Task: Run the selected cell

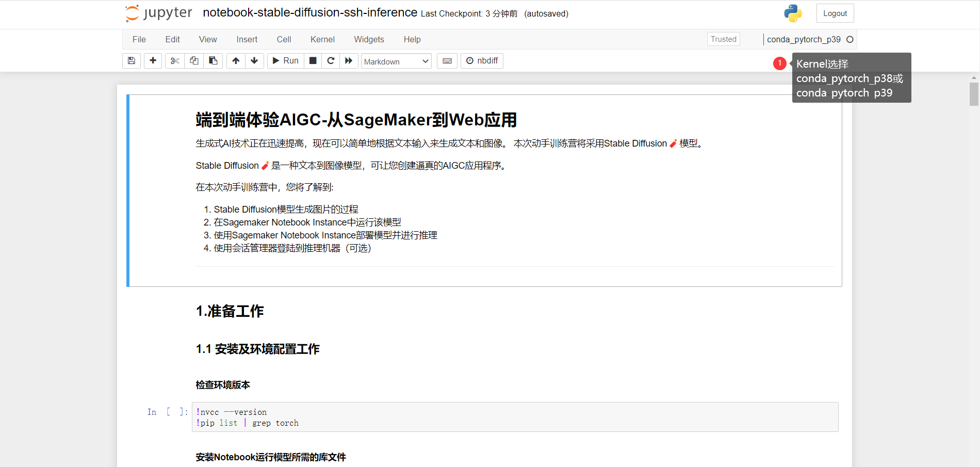Action: tap(285, 60)
